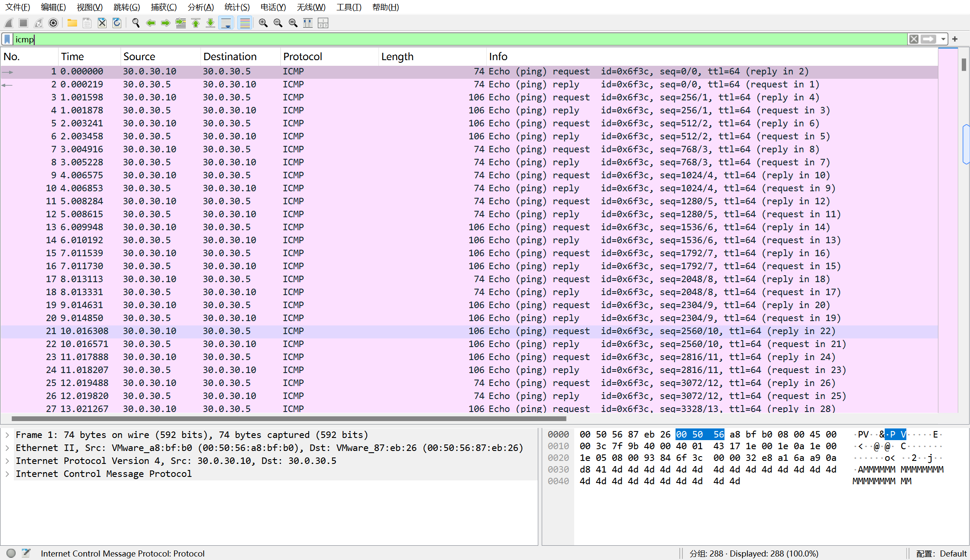Click the find packet magnifier icon
The width and height of the screenshot is (970, 560).
pyautogui.click(x=136, y=23)
